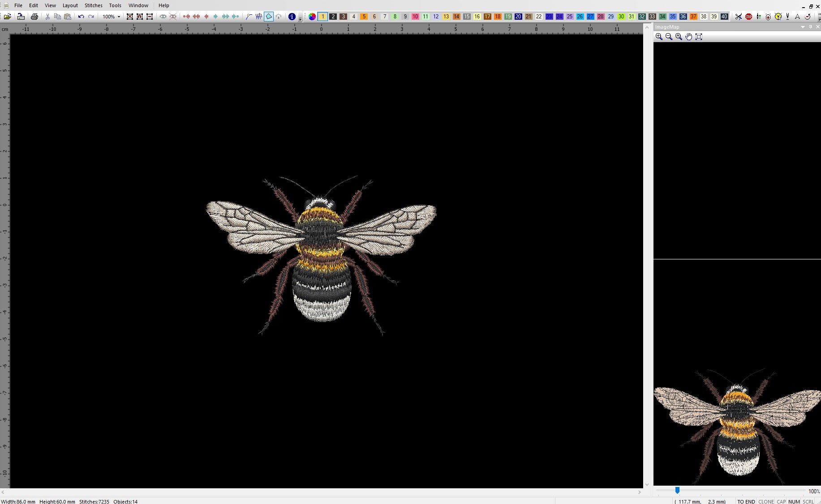821x504 pixels.
Task: Click the Stop sign icon
Action: pos(748,17)
